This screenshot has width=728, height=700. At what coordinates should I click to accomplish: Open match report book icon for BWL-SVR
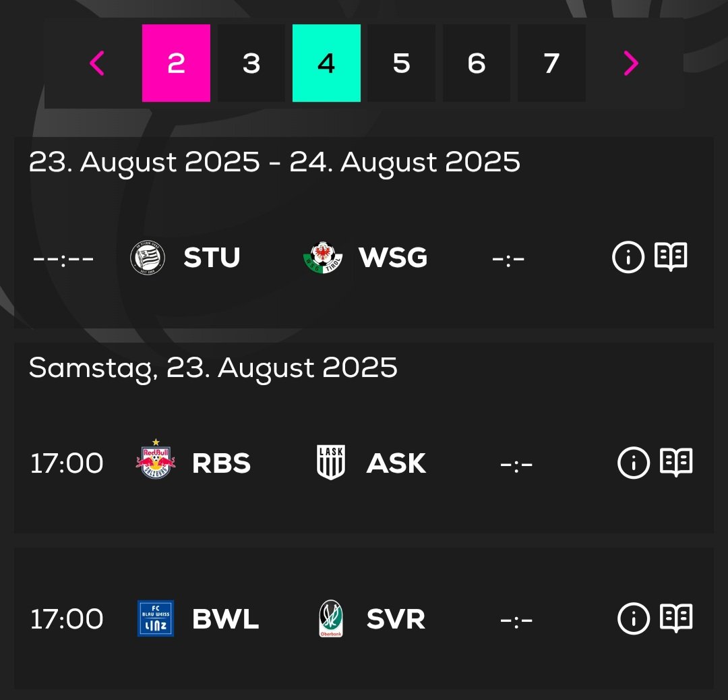(x=677, y=618)
